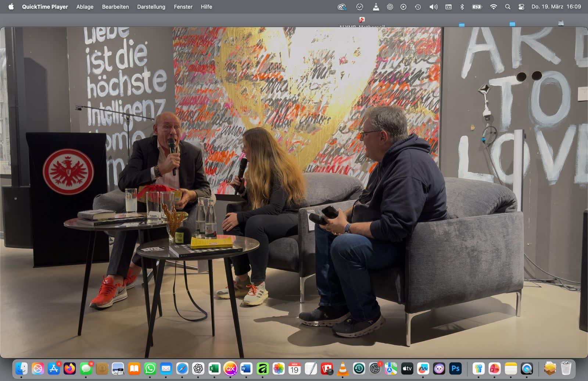Open the battery status menu

[x=477, y=7]
